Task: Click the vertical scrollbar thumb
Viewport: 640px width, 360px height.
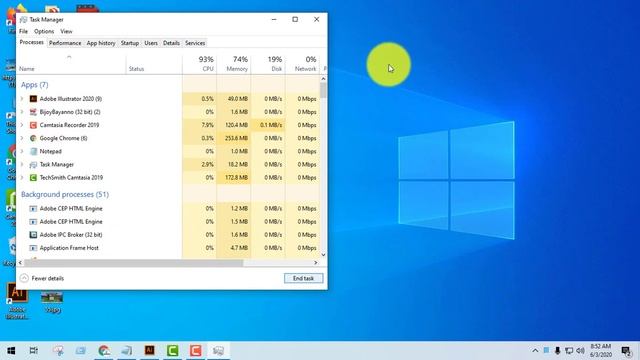Action: [x=323, y=90]
